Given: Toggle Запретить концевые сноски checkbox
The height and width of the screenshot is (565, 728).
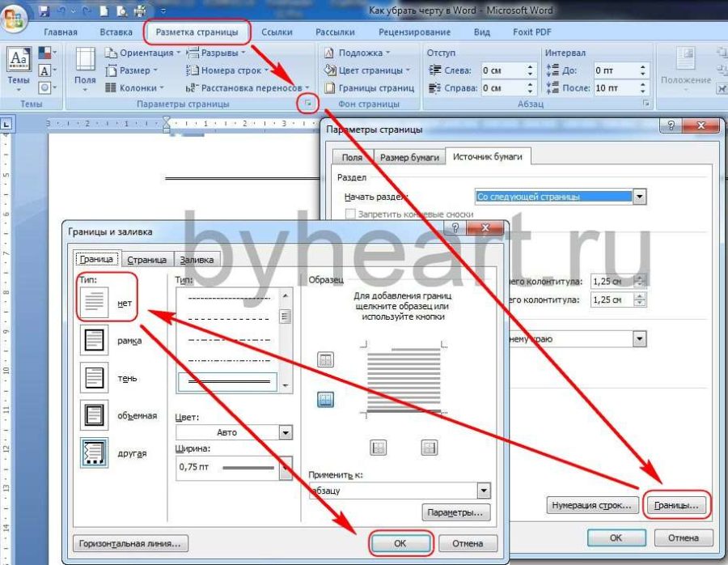Looking at the screenshot, I should (350, 214).
